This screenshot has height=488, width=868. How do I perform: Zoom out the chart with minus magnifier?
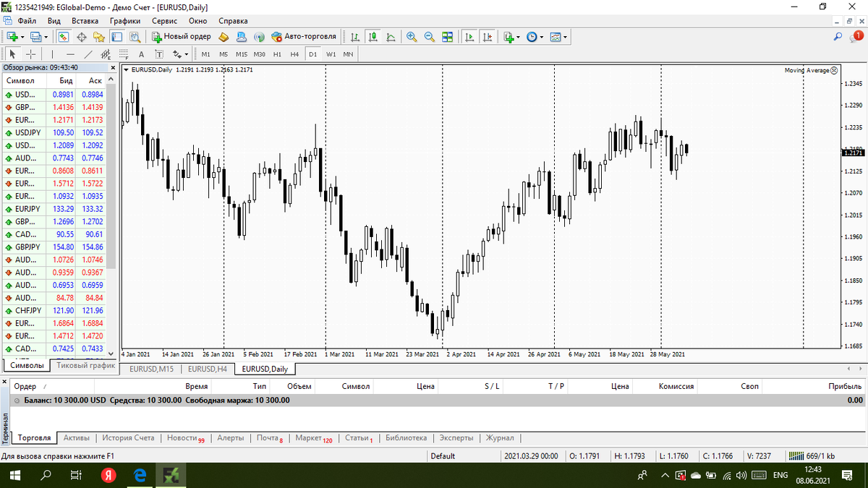click(430, 36)
